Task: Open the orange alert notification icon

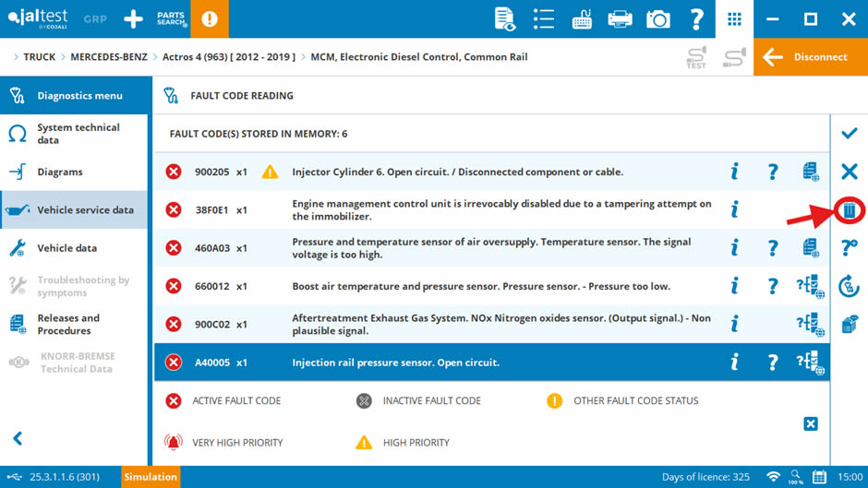Action: click(210, 18)
